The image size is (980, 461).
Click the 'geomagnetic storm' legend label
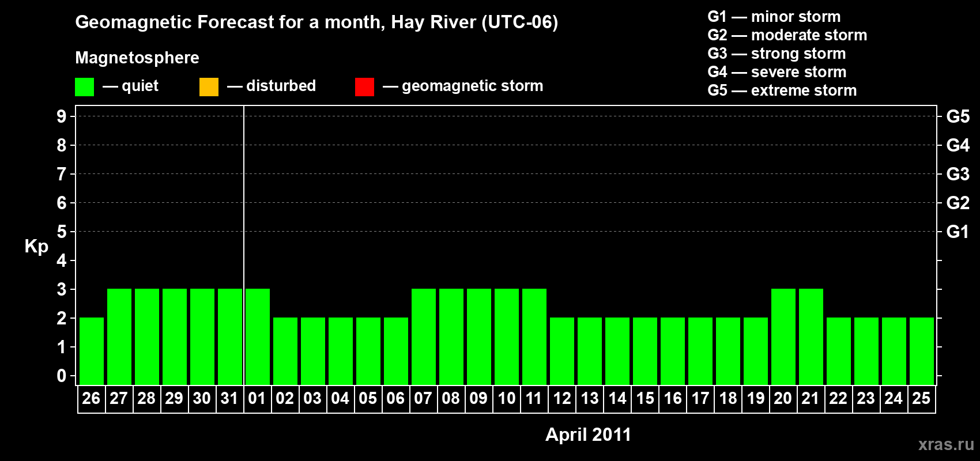pos(472,86)
